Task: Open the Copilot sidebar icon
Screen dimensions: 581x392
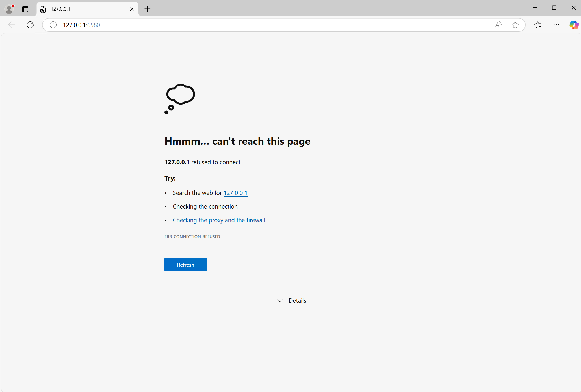Action: [574, 25]
